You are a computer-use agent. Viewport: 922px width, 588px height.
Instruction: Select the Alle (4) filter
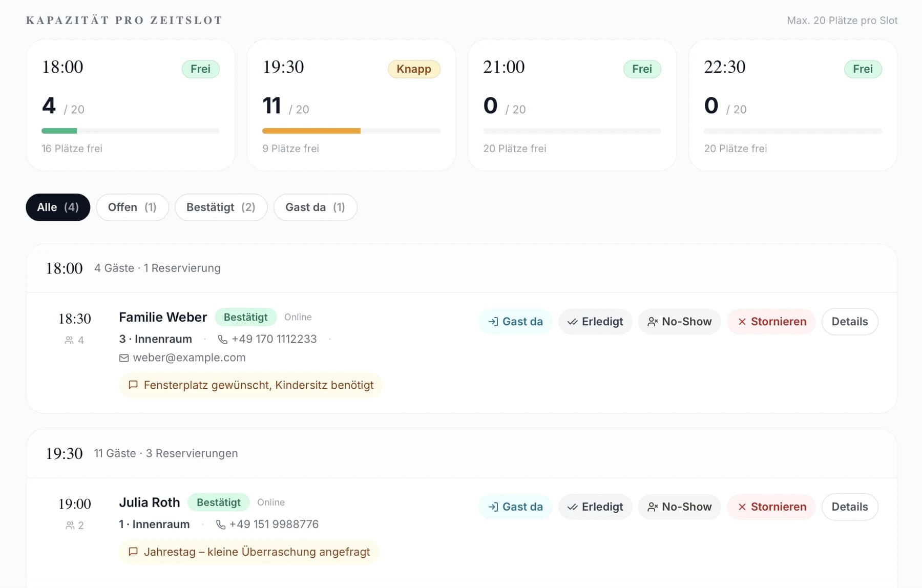(58, 207)
